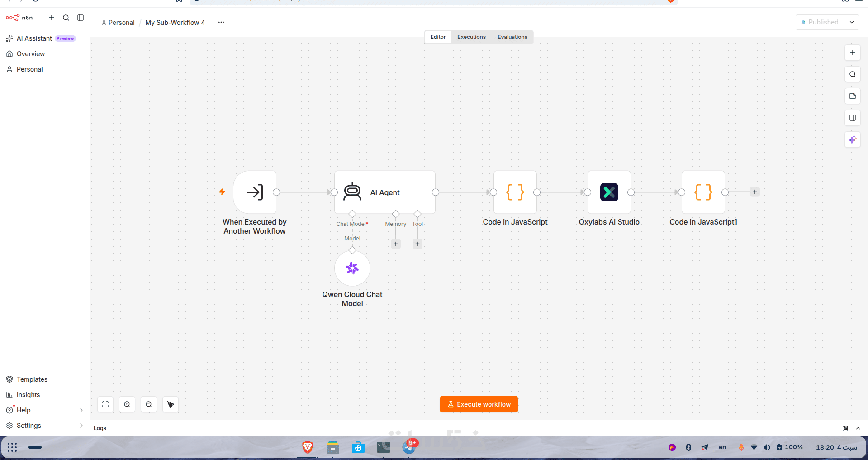Toggle the tidy-up nodes button
868x460 pixels.
(x=171, y=404)
